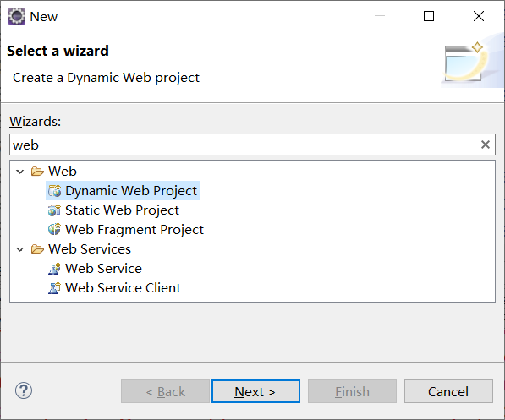Select the Web Service wizard
The width and height of the screenshot is (505, 420).
tap(103, 269)
